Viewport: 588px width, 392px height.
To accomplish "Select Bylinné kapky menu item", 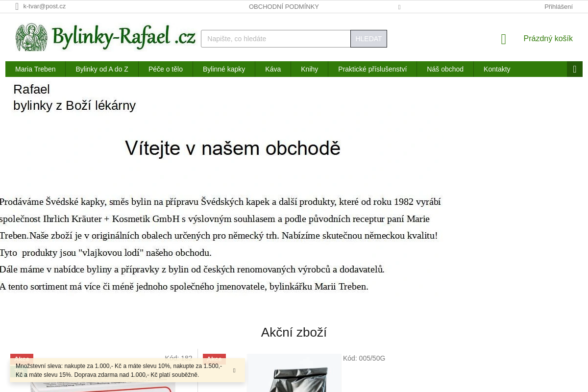I will tap(224, 69).
